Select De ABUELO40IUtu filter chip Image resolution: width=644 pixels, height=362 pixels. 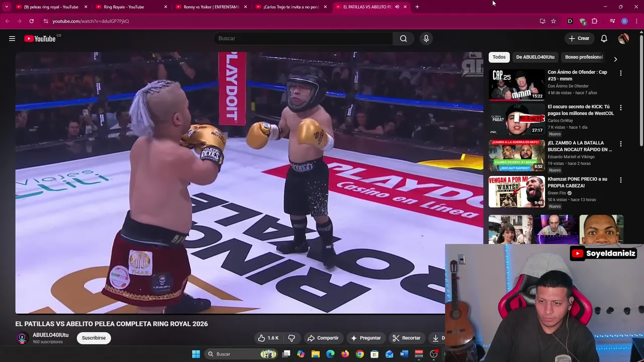(x=535, y=57)
